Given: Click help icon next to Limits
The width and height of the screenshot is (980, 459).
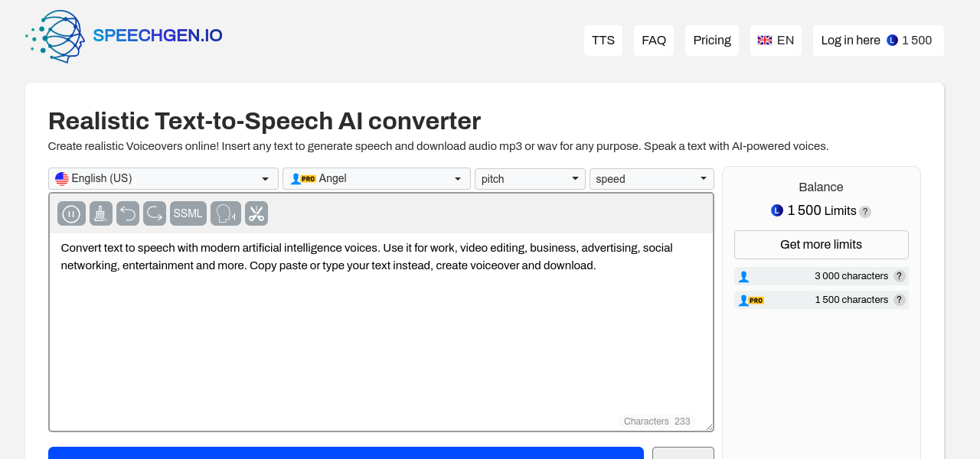Looking at the screenshot, I should [x=865, y=212].
